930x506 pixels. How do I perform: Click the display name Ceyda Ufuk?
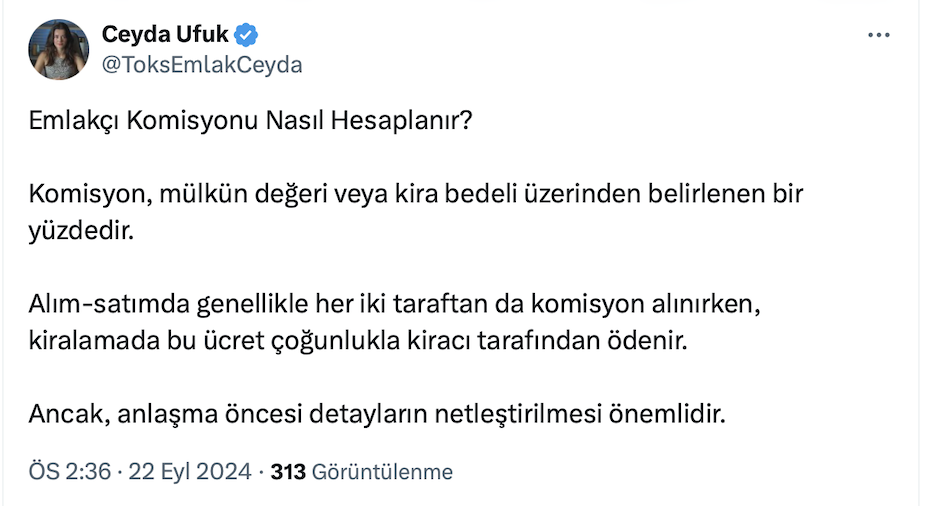[x=165, y=35]
